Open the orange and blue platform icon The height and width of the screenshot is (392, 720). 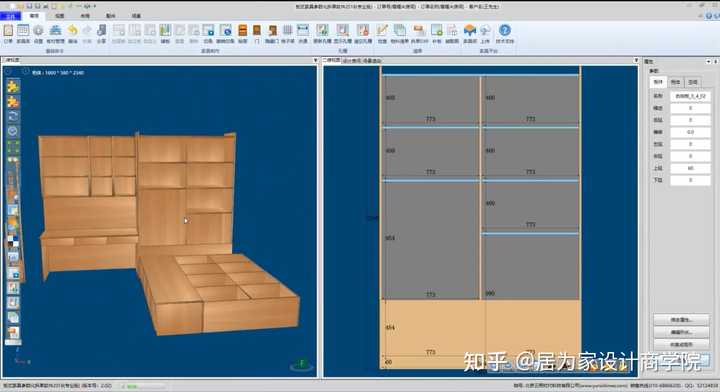tap(470, 31)
